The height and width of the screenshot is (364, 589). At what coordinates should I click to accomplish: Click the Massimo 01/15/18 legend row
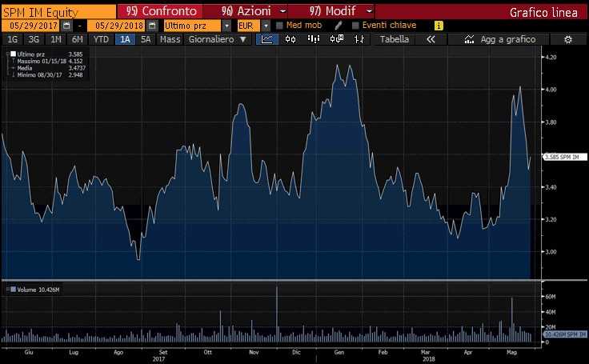(47, 62)
